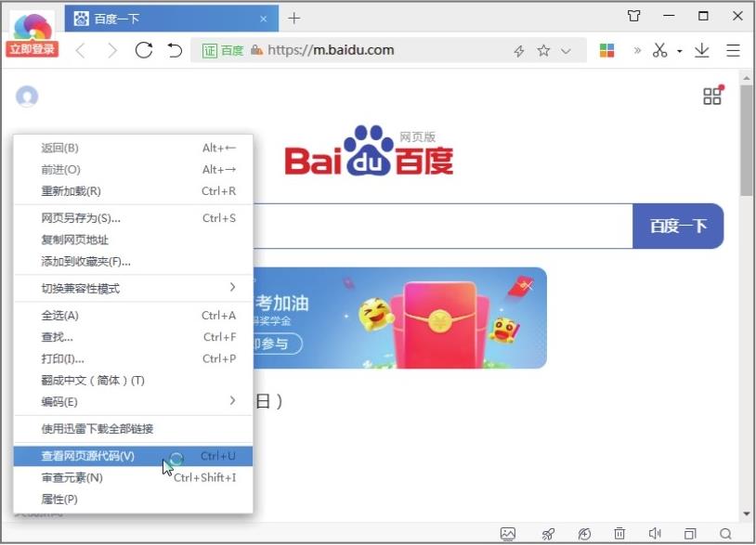Bookmark the page with the star icon
756x545 pixels.
click(x=543, y=50)
